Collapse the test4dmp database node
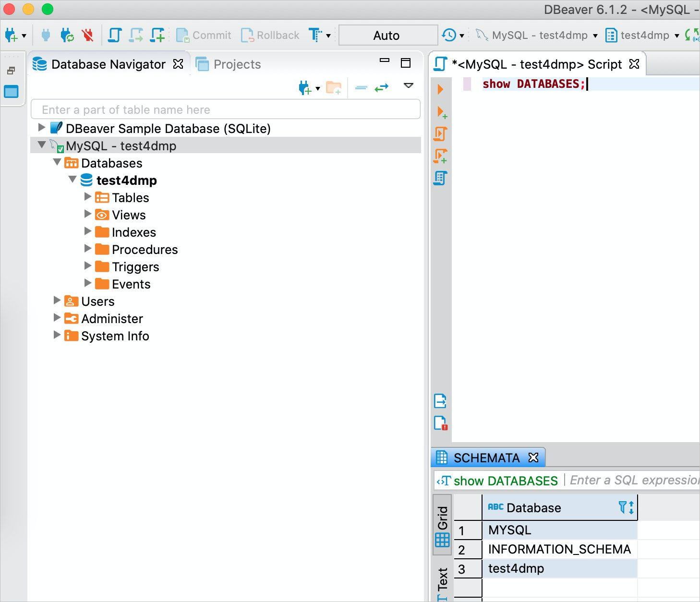This screenshot has height=602, width=700. [72, 179]
